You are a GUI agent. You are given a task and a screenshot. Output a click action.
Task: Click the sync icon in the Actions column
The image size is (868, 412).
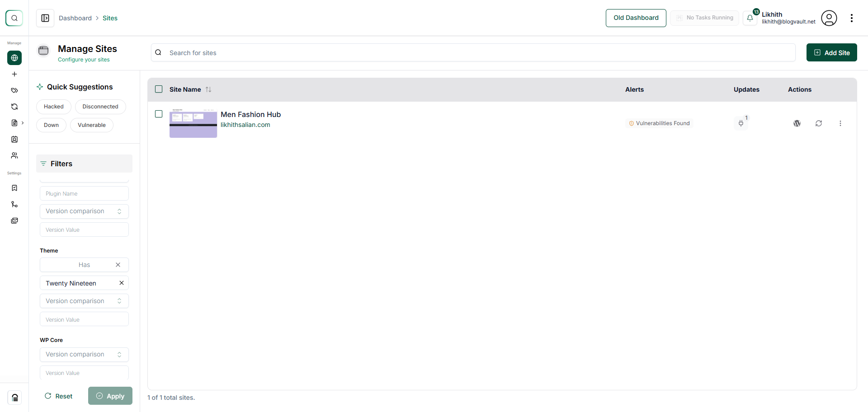[x=819, y=123]
